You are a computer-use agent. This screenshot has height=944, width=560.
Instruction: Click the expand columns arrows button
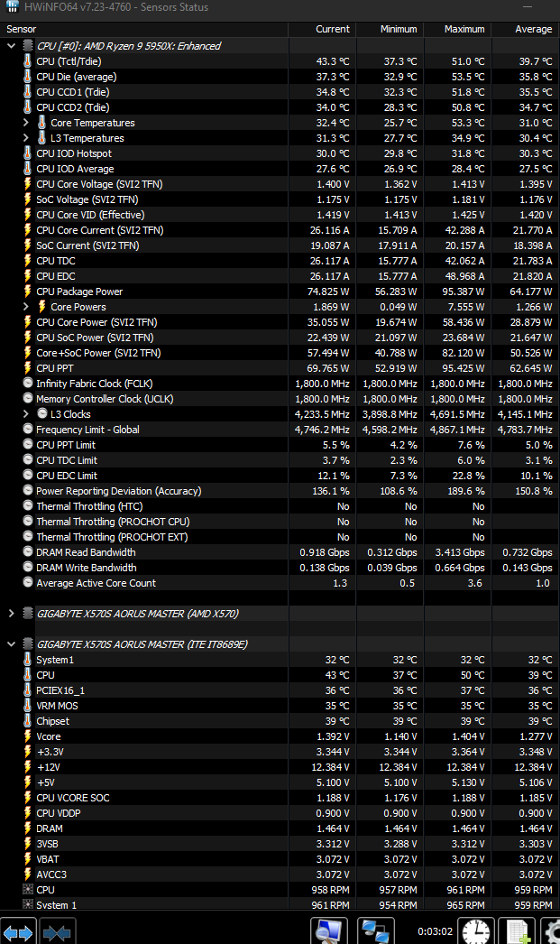click(x=18, y=932)
